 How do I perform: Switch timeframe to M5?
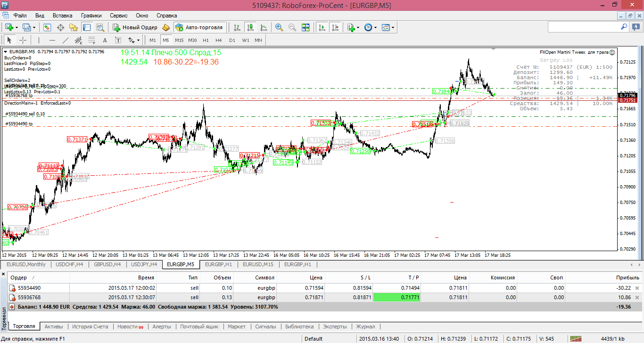[x=166, y=40]
